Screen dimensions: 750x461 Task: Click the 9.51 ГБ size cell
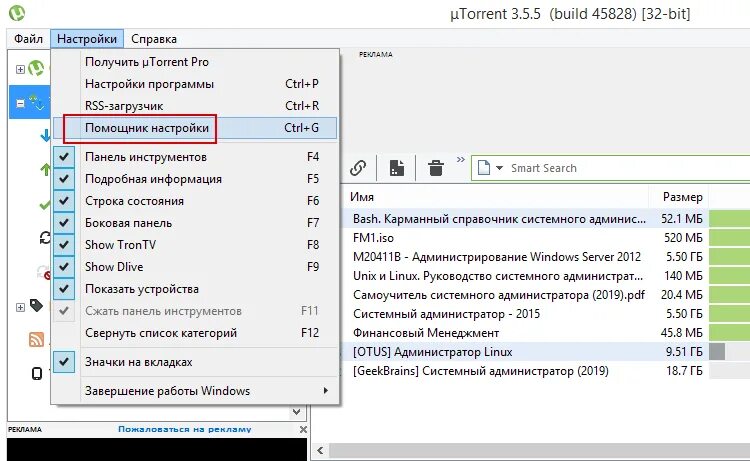684,351
